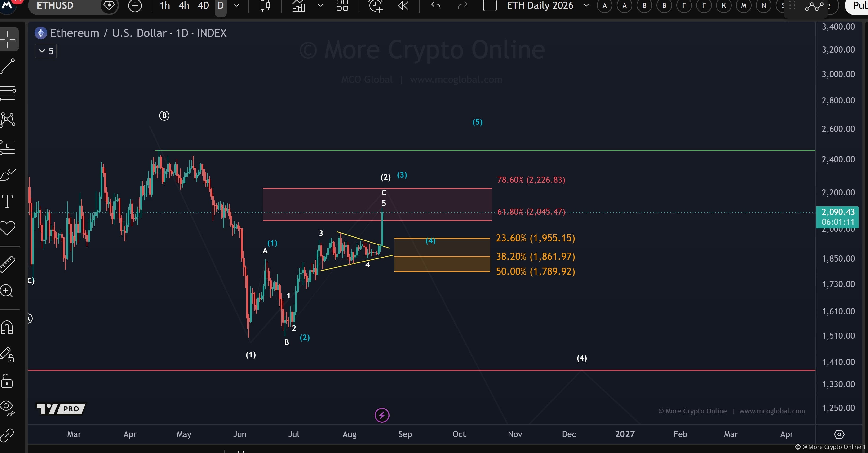
Task: Open the K quick-access circle button
Action: pos(724,6)
